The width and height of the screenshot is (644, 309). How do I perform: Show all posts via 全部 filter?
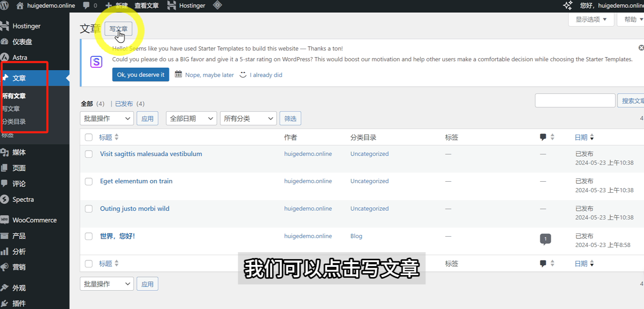(87, 104)
